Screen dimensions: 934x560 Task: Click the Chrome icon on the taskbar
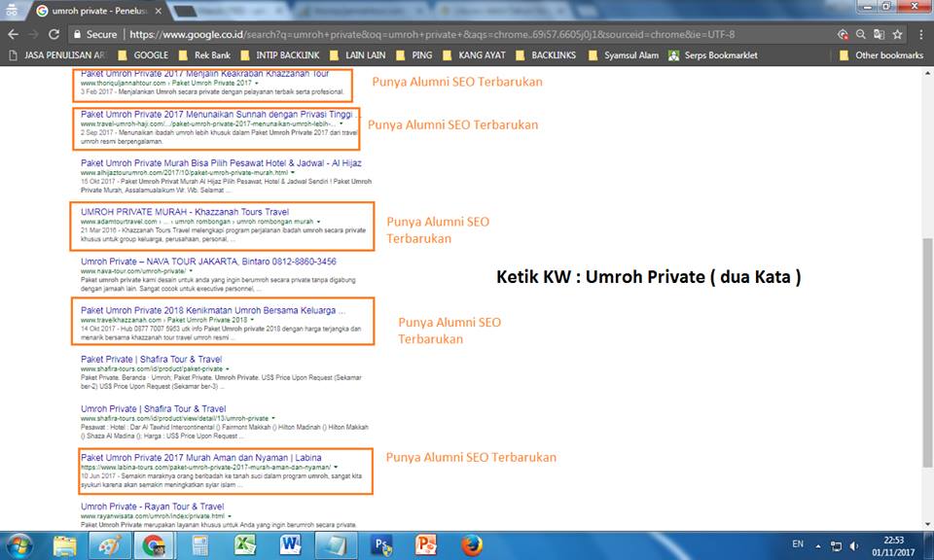(x=155, y=545)
